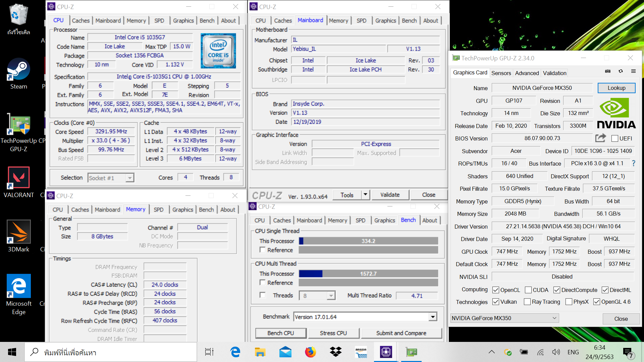Screen dimensions: 644x362
Task: Show hidden system tray icons
Action: (x=491, y=352)
